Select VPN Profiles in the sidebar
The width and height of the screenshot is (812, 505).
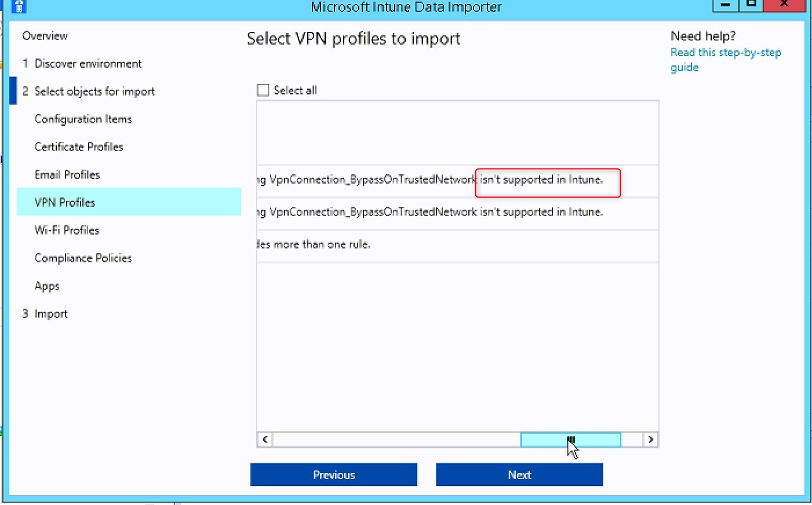[129, 202]
